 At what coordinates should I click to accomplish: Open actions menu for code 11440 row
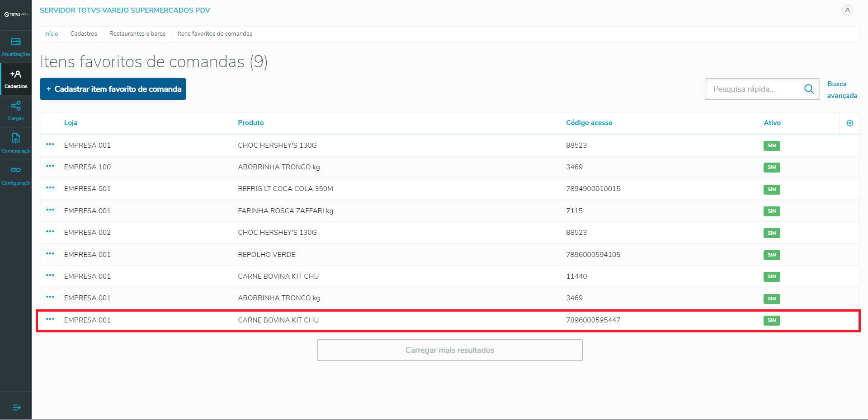pyautogui.click(x=50, y=275)
